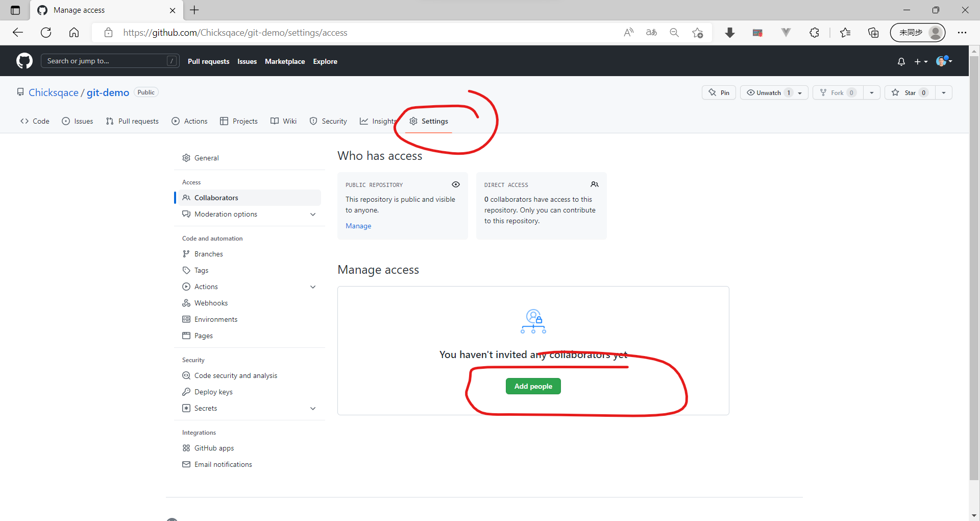This screenshot has height=521, width=980.
Task: Switch to the repository Security tab
Action: (x=328, y=121)
